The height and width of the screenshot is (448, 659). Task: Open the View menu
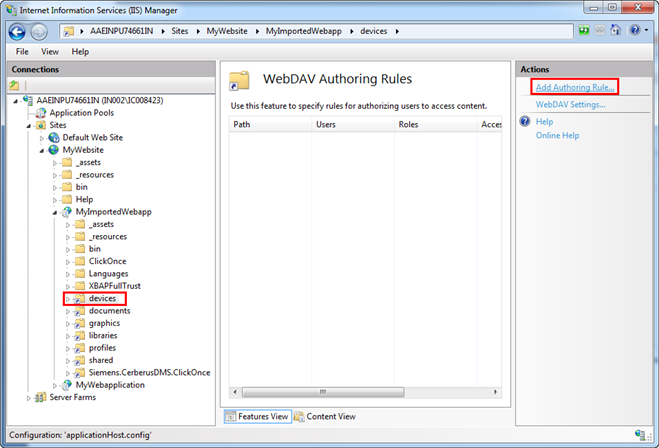[x=50, y=51]
